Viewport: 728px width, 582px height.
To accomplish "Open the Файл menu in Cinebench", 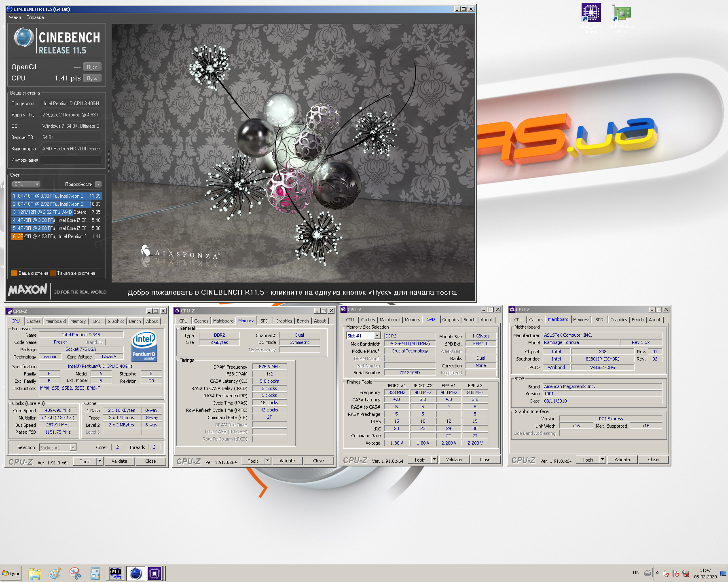I will [x=15, y=17].
